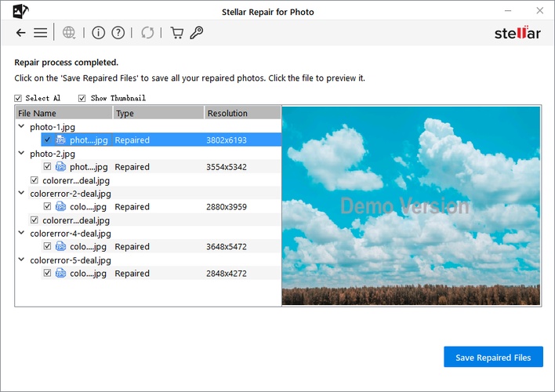Open the hamburger menu

(40, 33)
